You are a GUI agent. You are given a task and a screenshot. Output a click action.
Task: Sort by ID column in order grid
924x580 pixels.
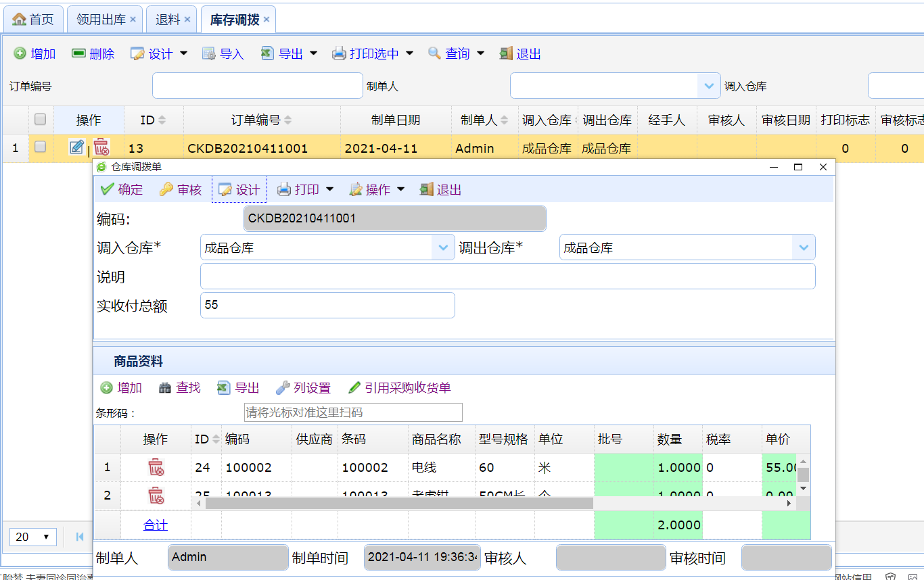pyautogui.click(x=153, y=120)
